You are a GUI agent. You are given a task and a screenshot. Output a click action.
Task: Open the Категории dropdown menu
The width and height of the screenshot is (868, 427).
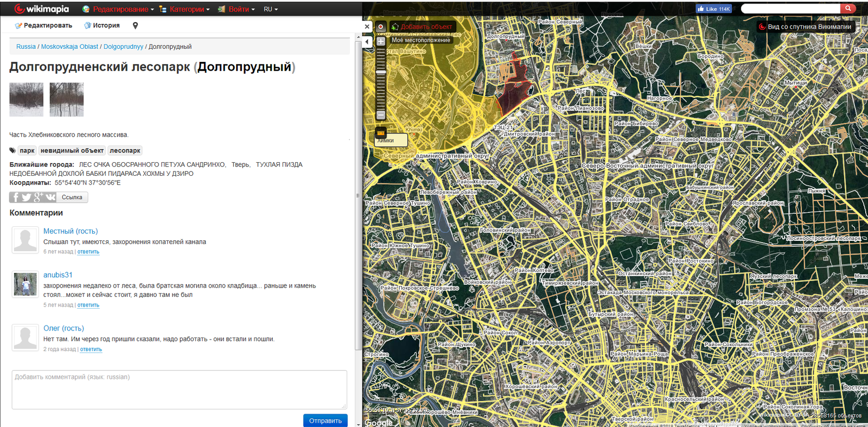pos(184,9)
